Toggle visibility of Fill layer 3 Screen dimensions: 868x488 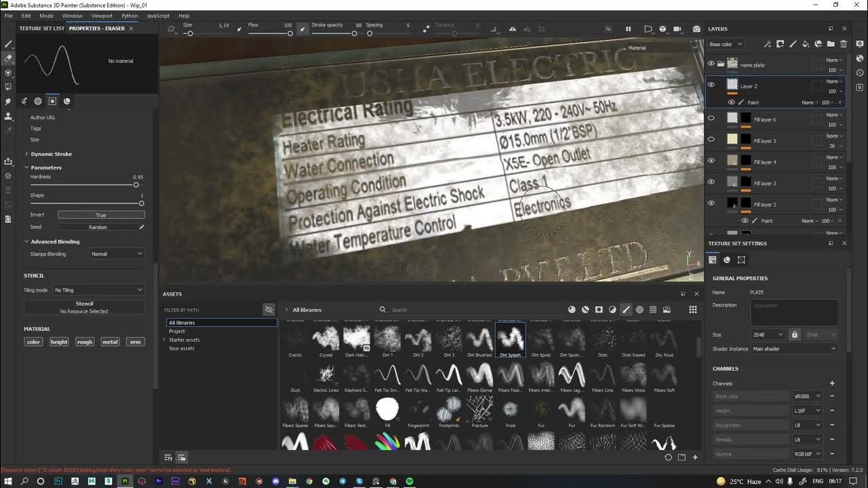(711, 182)
